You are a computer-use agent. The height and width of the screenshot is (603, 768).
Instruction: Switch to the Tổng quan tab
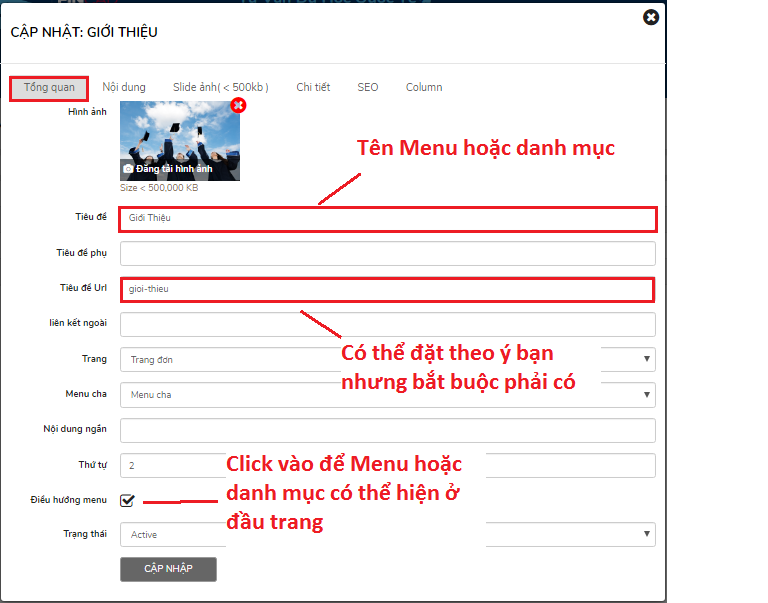(x=49, y=88)
